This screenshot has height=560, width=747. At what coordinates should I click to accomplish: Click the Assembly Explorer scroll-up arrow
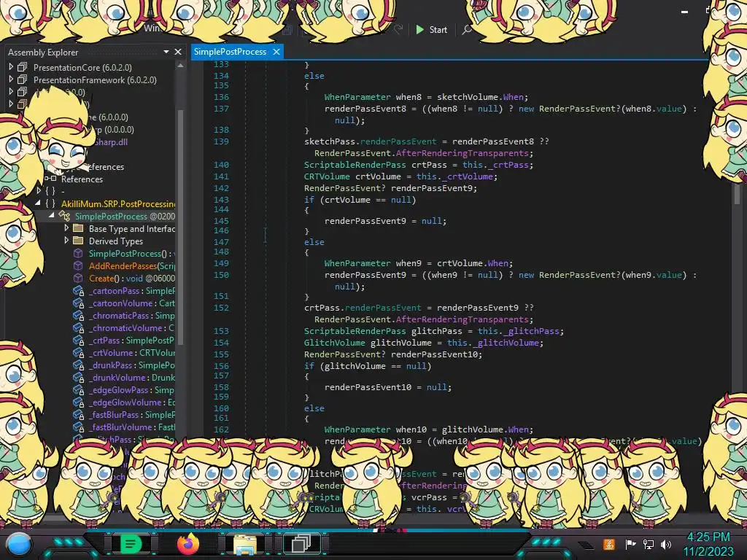click(x=180, y=66)
